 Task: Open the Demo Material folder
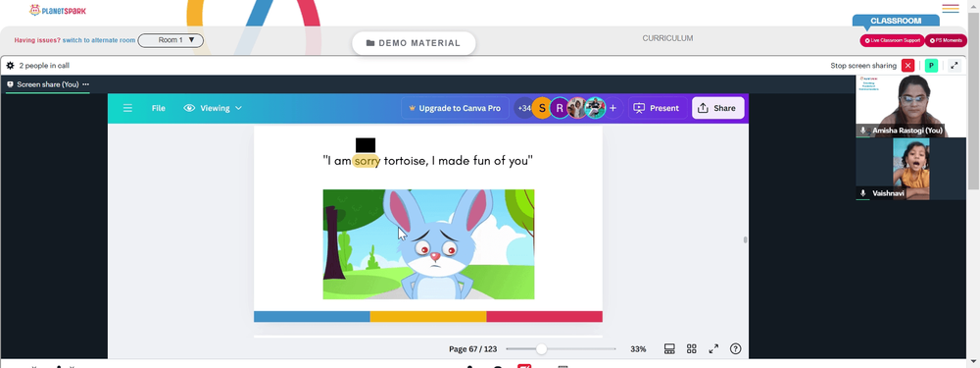(x=414, y=43)
